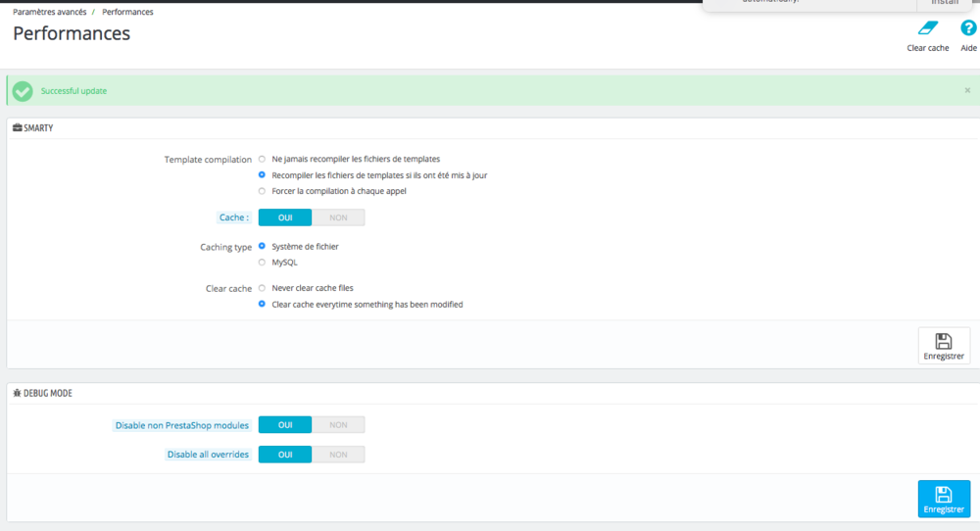Set Cache to OUI

click(285, 217)
